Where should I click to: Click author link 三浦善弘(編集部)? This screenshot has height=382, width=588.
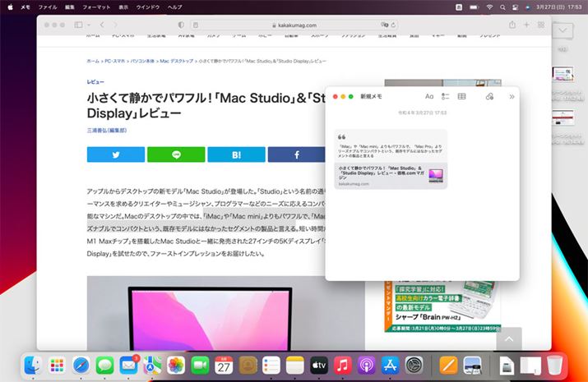point(107,130)
